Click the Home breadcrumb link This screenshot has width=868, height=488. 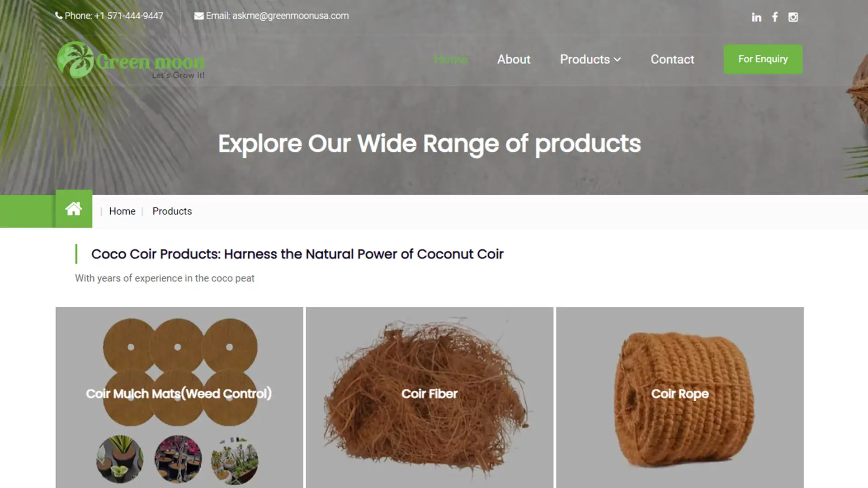[x=122, y=211]
